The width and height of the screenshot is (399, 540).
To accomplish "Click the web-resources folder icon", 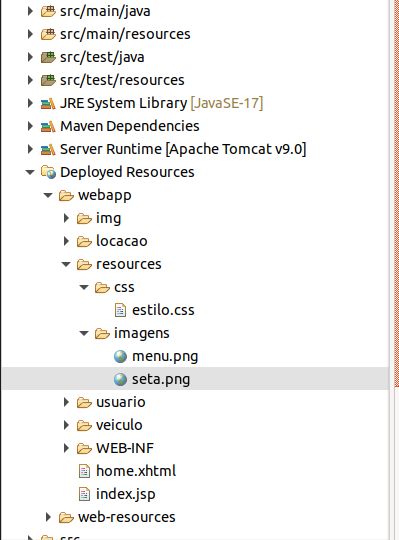I will tap(66, 517).
